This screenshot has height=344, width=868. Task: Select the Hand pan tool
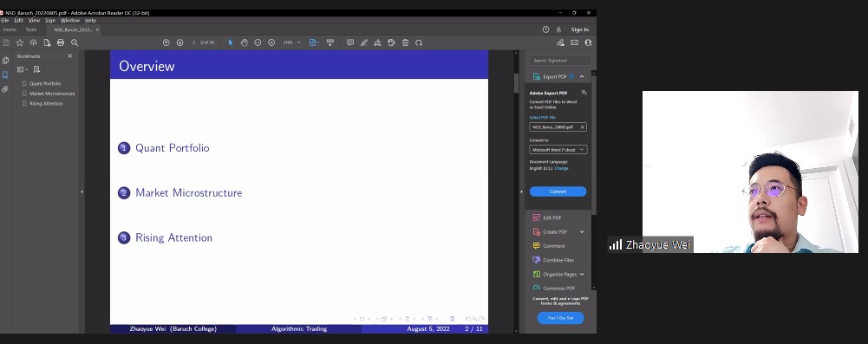[x=245, y=42]
